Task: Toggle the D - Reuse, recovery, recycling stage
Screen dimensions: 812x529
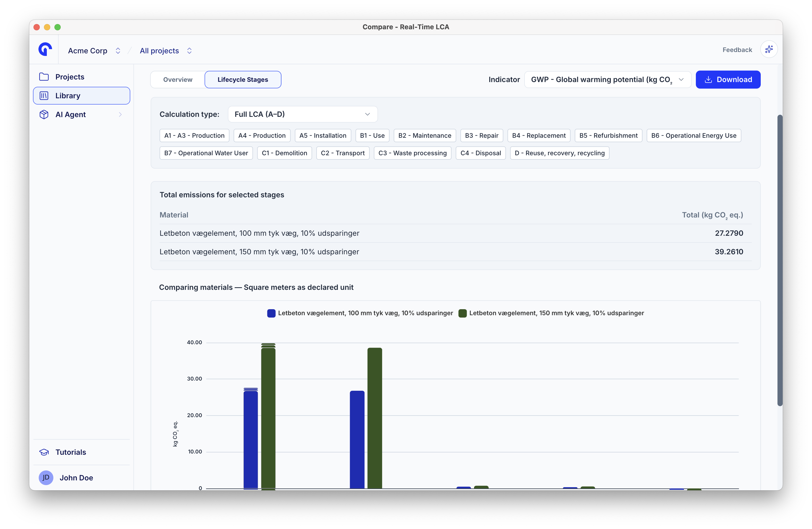Action: click(560, 153)
